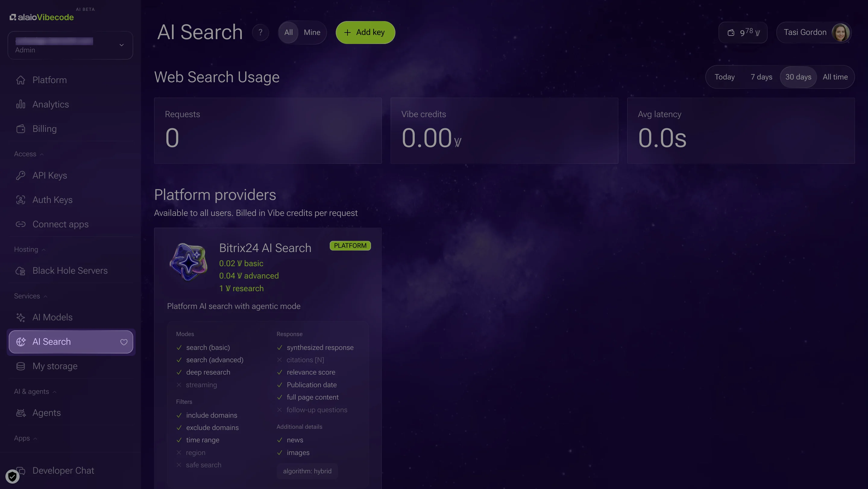The width and height of the screenshot is (868, 489).
Task: Collapse the Apps section
Action: point(26,438)
